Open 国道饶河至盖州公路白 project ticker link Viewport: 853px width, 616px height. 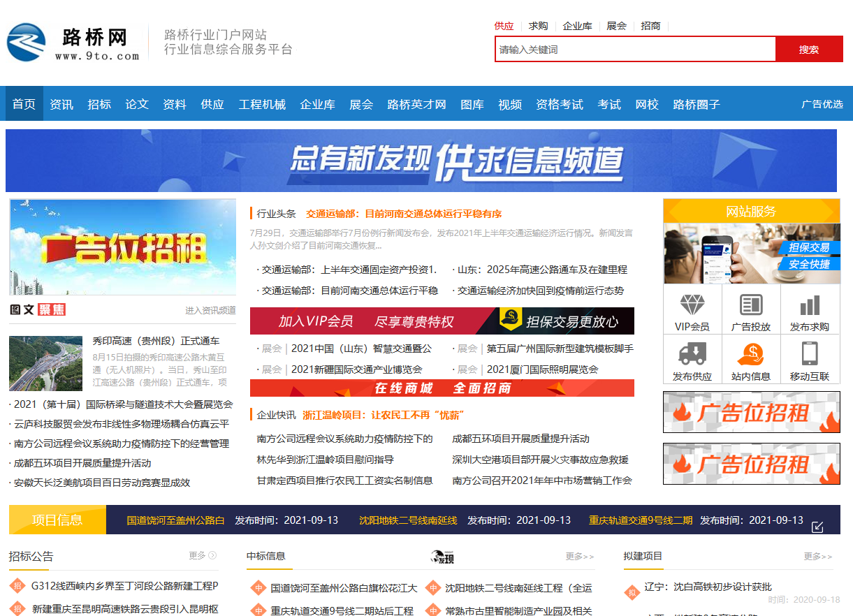coord(176,520)
